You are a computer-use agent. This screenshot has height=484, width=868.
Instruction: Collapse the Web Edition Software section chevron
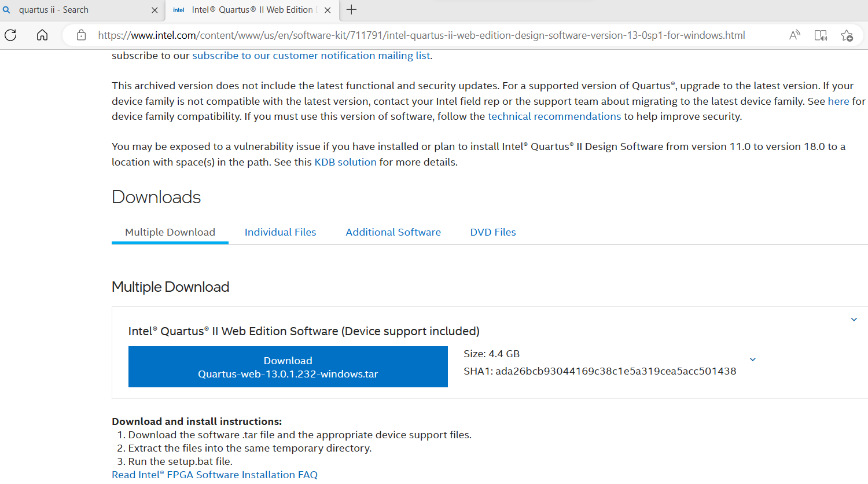click(854, 320)
